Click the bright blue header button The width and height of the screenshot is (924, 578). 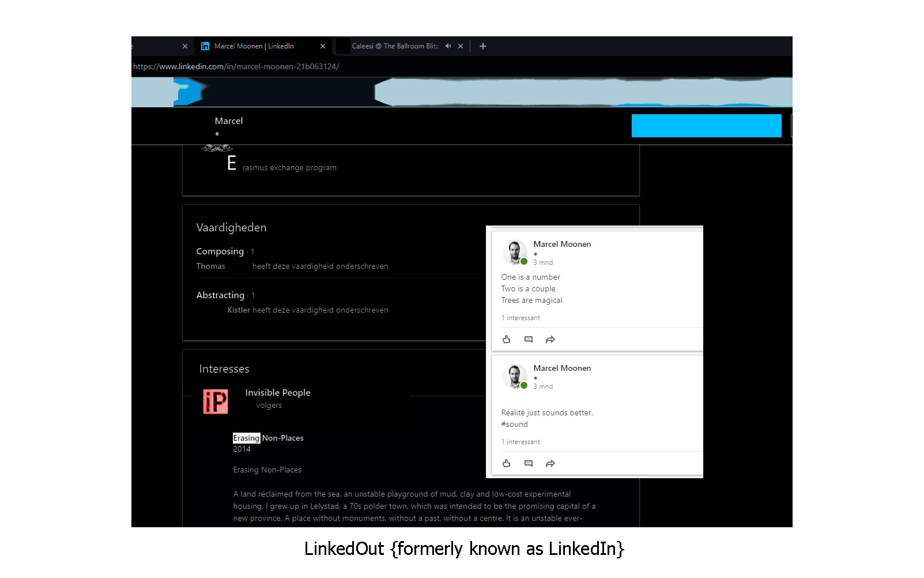[x=706, y=126]
